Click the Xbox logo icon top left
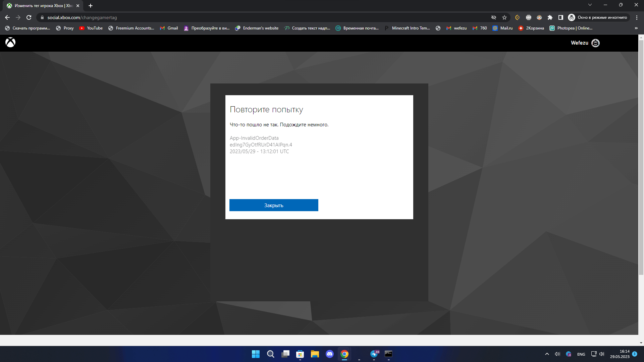644x362 pixels. [10, 43]
